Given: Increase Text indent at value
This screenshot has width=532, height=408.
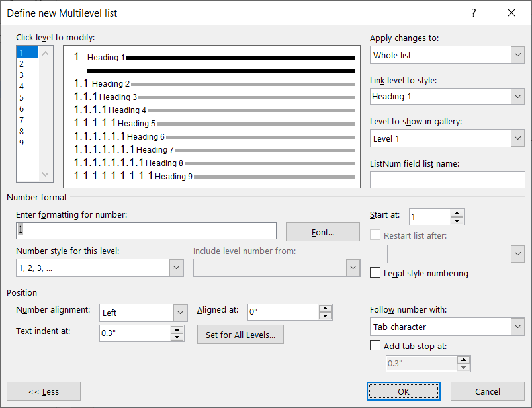Looking at the screenshot, I should coord(177,330).
